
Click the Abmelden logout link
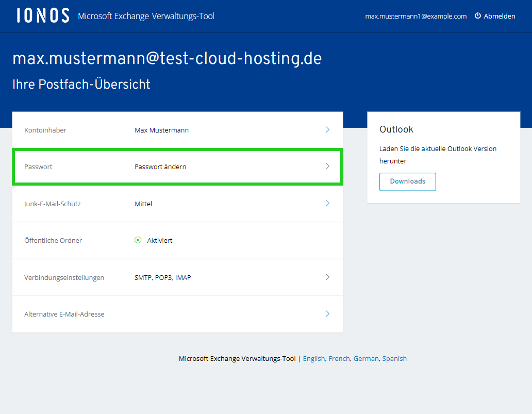pos(499,16)
